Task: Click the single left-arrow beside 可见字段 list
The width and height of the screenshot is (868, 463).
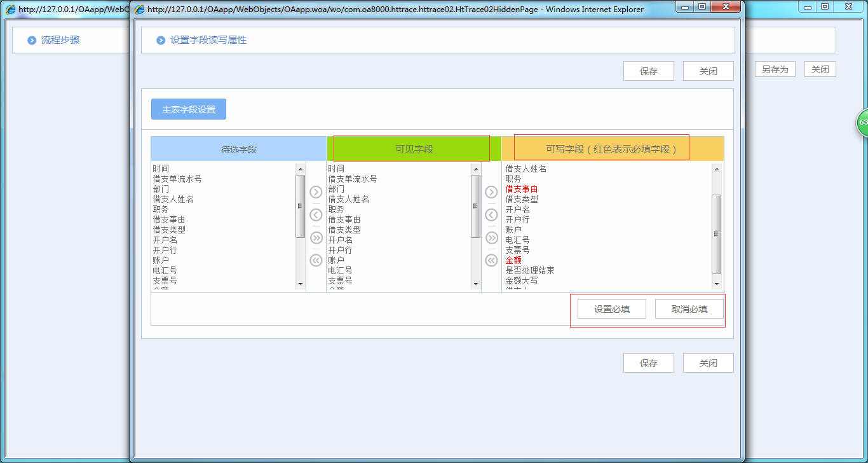Action: pyautogui.click(x=316, y=215)
